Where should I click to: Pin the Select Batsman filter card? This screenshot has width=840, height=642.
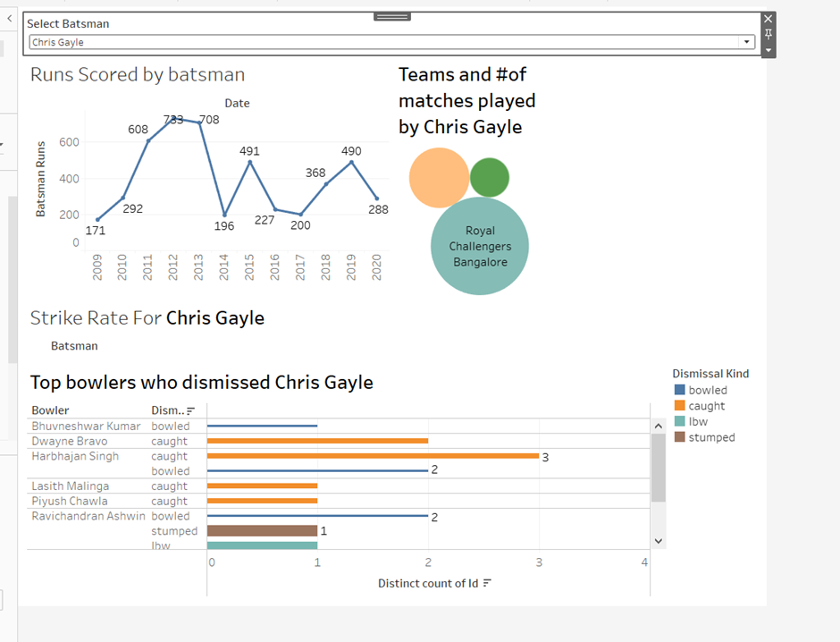click(767, 32)
